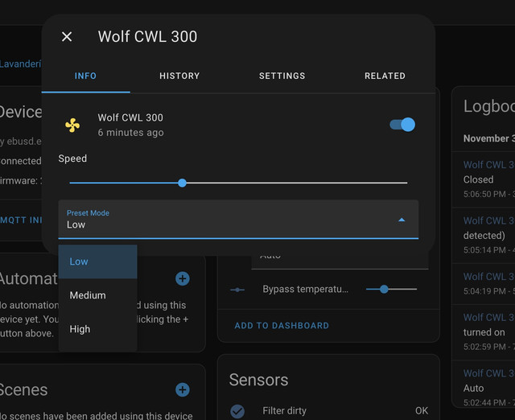Toggle the Wolf CWL 300 fan switch
This screenshot has height=420, width=515.
click(402, 125)
